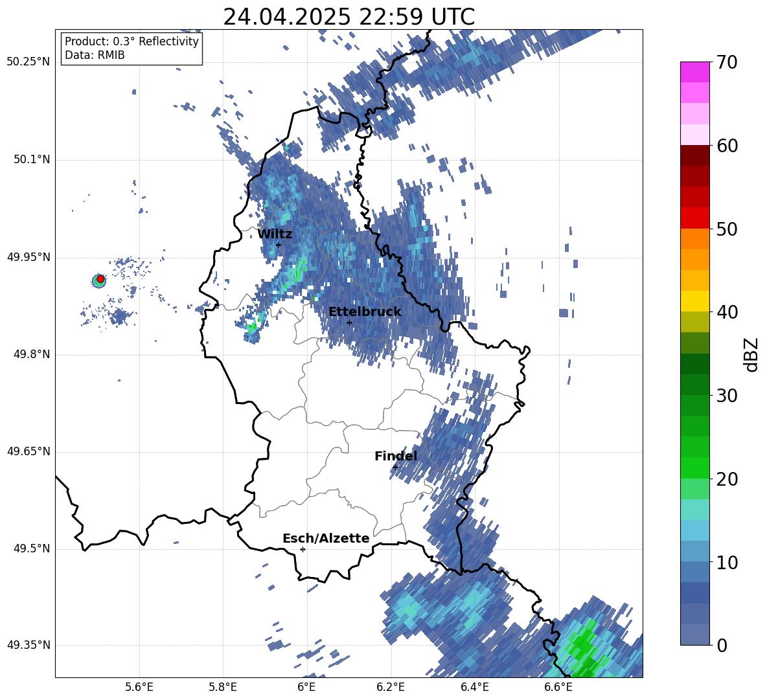Screen dimensions: 767x700
Task: Pick the bright red colorbar swatch above 50
Action: coord(694,218)
